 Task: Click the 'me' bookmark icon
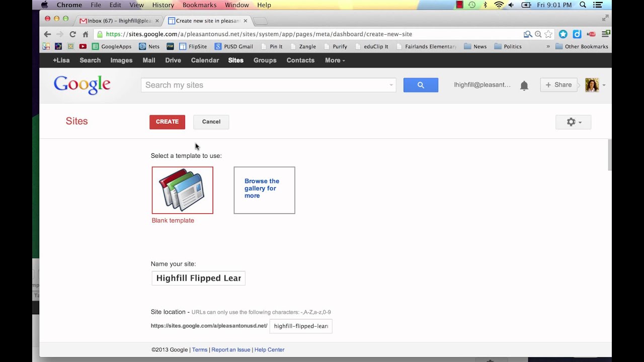[170, 46]
